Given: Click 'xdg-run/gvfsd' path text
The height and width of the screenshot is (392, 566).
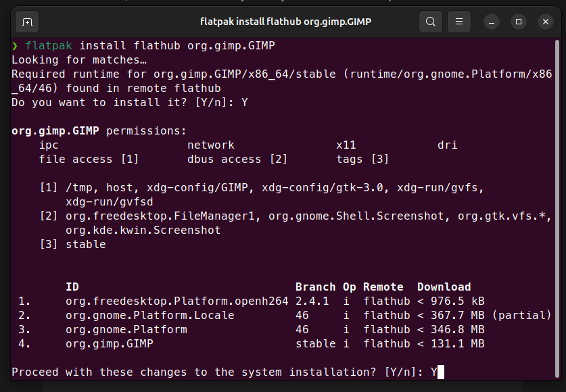Looking at the screenshot, I should pyautogui.click(x=110, y=202).
